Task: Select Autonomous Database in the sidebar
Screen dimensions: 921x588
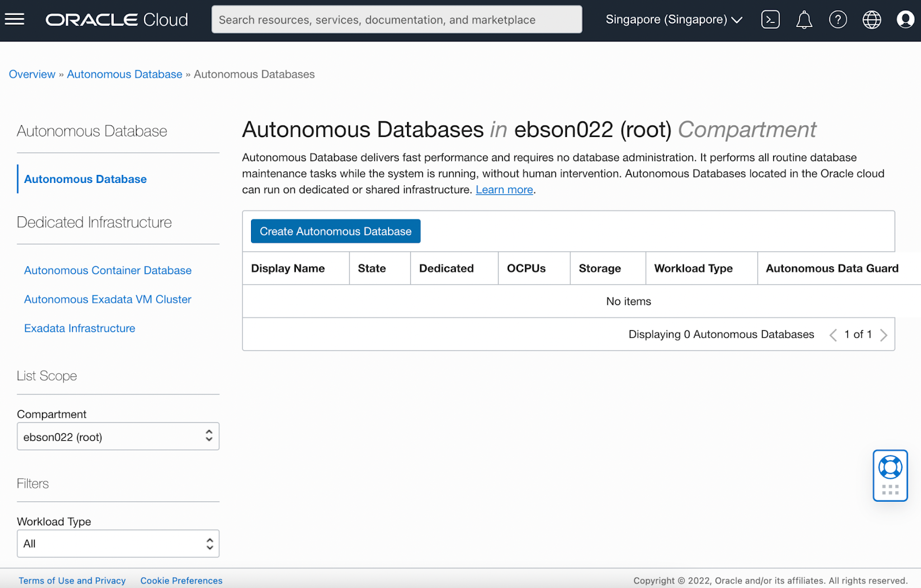Action: [85, 179]
